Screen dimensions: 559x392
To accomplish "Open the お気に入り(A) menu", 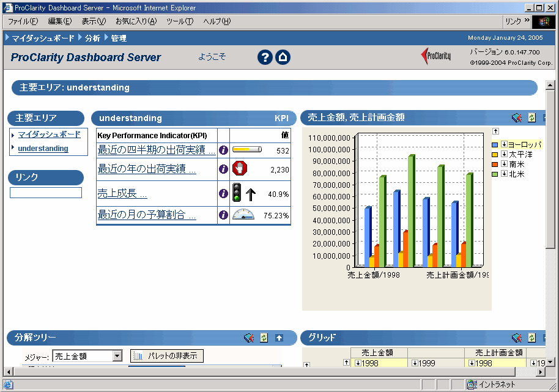I will tap(136, 21).
